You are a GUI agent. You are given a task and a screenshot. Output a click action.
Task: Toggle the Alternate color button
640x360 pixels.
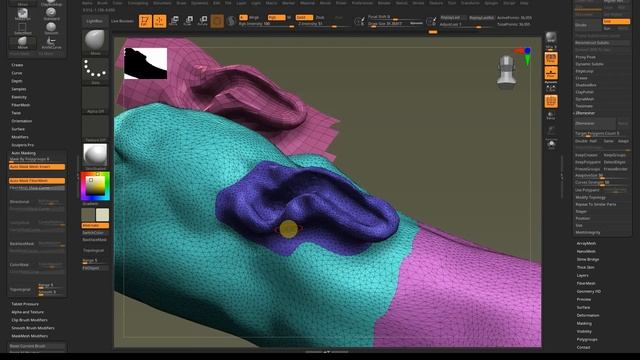(x=96, y=225)
